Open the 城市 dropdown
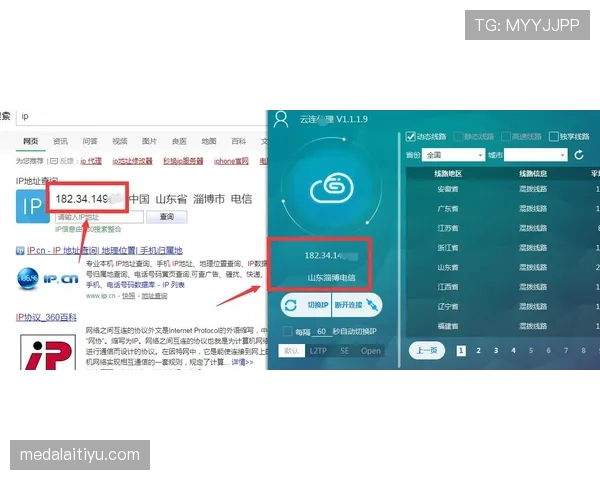The height and width of the screenshot is (480, 600). pos(535,155)
